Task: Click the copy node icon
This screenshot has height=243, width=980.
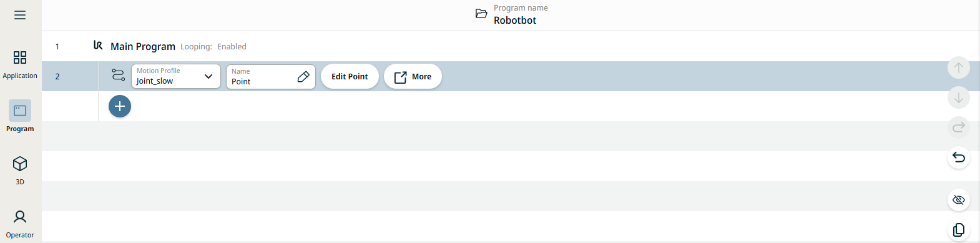Action: pos(959,230)
